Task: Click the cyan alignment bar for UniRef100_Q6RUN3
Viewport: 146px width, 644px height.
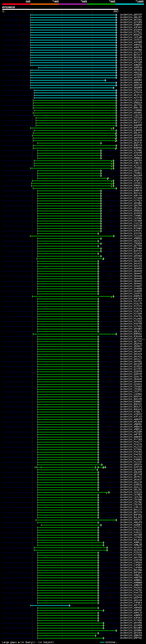Action: coord(68,80)
